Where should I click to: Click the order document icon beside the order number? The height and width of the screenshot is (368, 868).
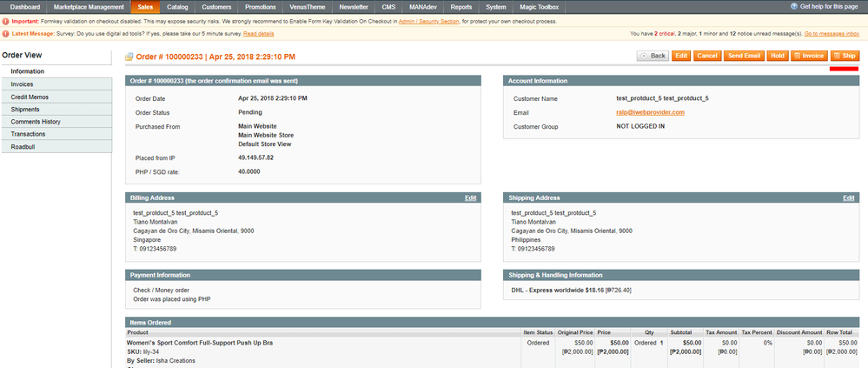click(129, 57)
